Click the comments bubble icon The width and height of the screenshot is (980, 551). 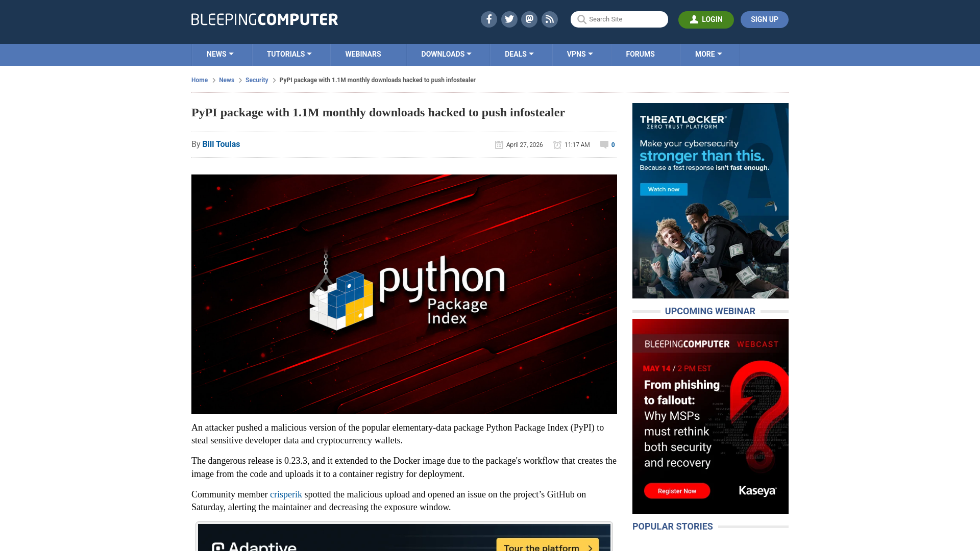click(x=604, y=144)
